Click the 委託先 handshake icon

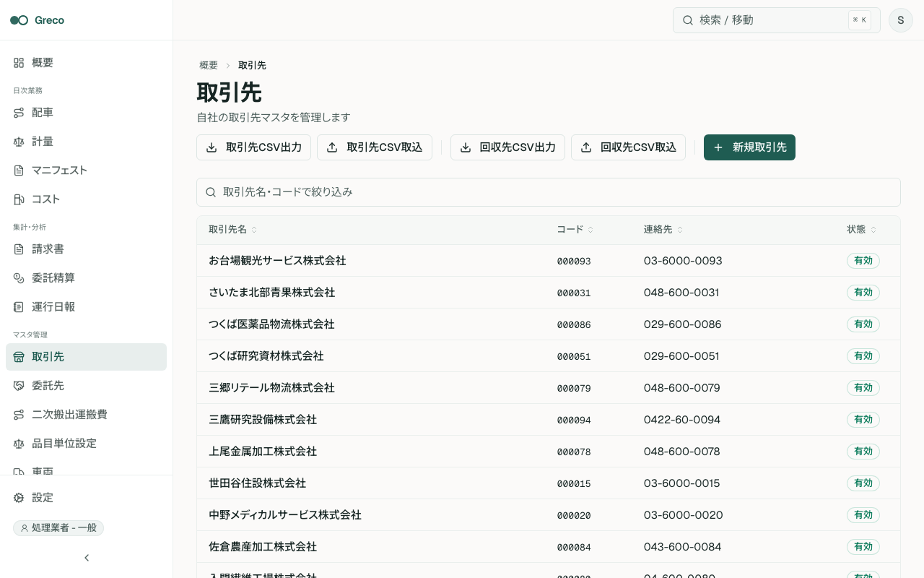pyautogui.click(x=19, y=386)
